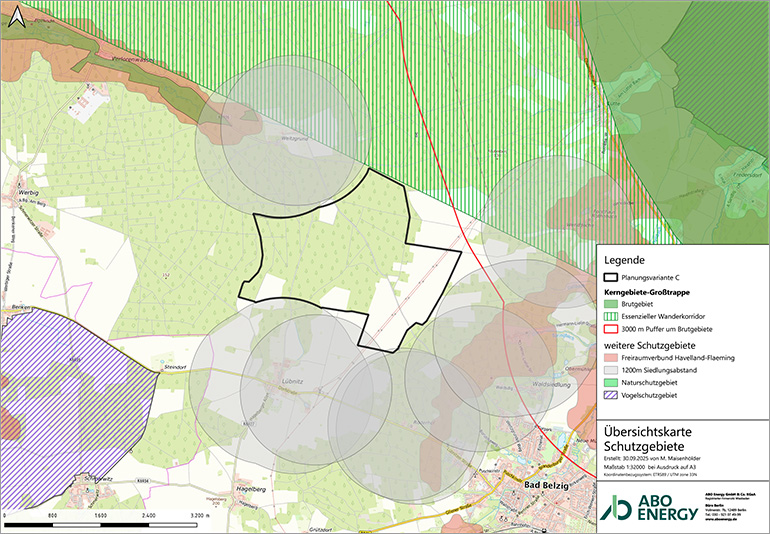The height and width of the screenshot is (534, 770).
Task: Click the Brutgebiet green legend swatch
Action: point(613,301)
